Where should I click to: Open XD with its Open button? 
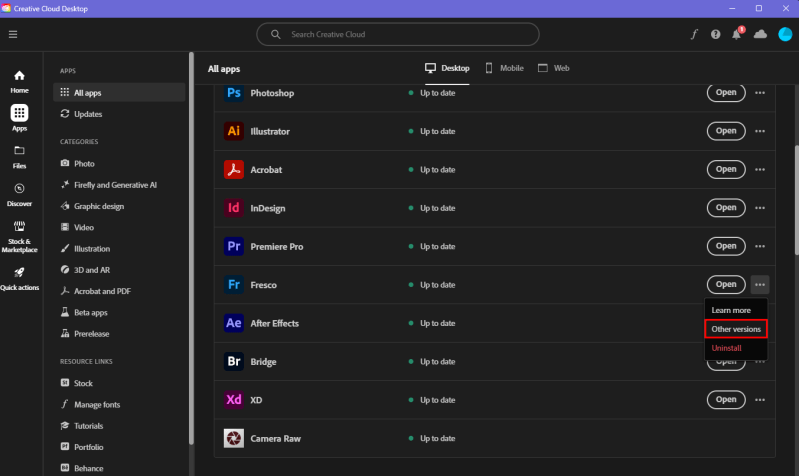(726, 400)
